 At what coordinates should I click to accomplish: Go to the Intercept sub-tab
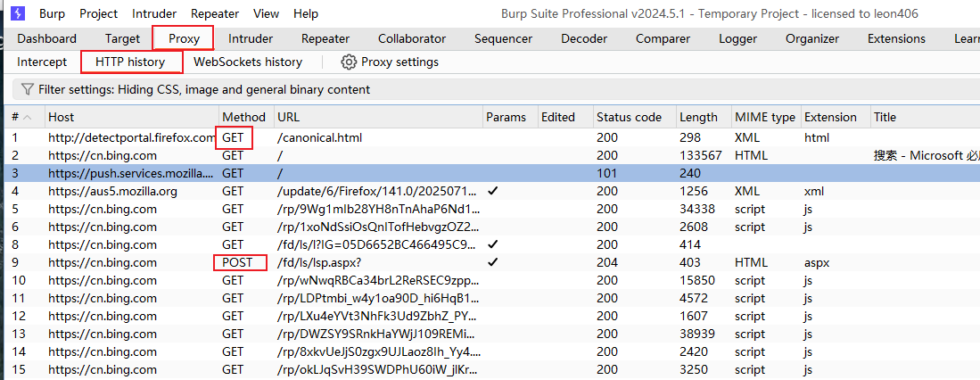coord(42,62)
